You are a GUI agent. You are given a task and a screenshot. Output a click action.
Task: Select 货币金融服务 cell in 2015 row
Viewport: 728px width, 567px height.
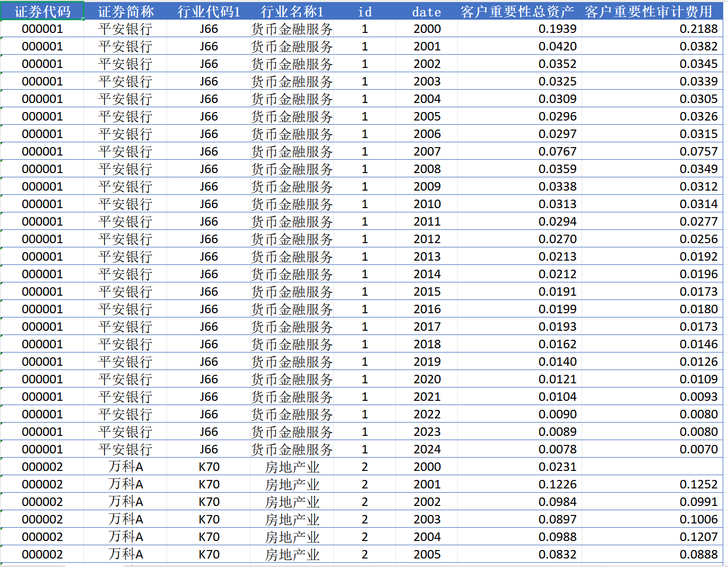(x=292, y=291)
